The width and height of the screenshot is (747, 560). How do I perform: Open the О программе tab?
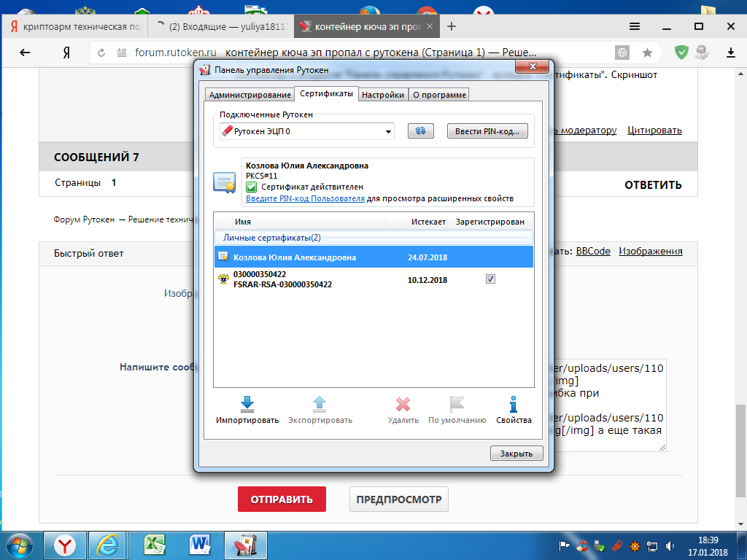[438, 95]
